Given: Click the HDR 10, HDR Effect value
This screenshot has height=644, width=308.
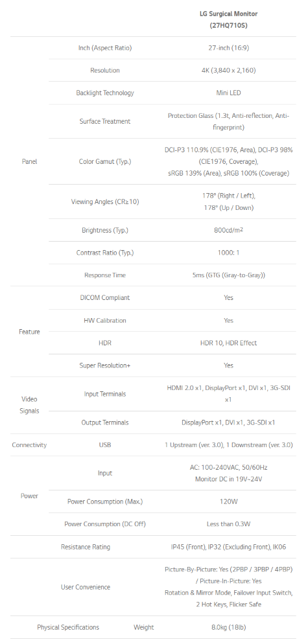Looking at the screenshot, I should coord(229,343).
